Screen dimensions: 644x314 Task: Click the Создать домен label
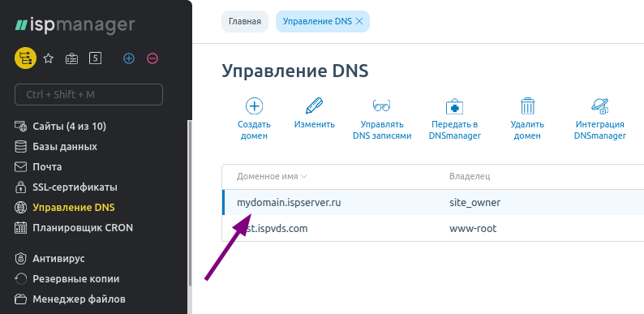pos(254,130)
